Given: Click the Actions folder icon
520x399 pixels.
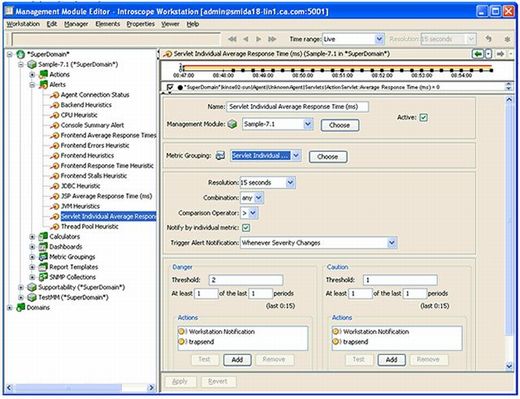Looking at the screenshot, I should 43,74.
